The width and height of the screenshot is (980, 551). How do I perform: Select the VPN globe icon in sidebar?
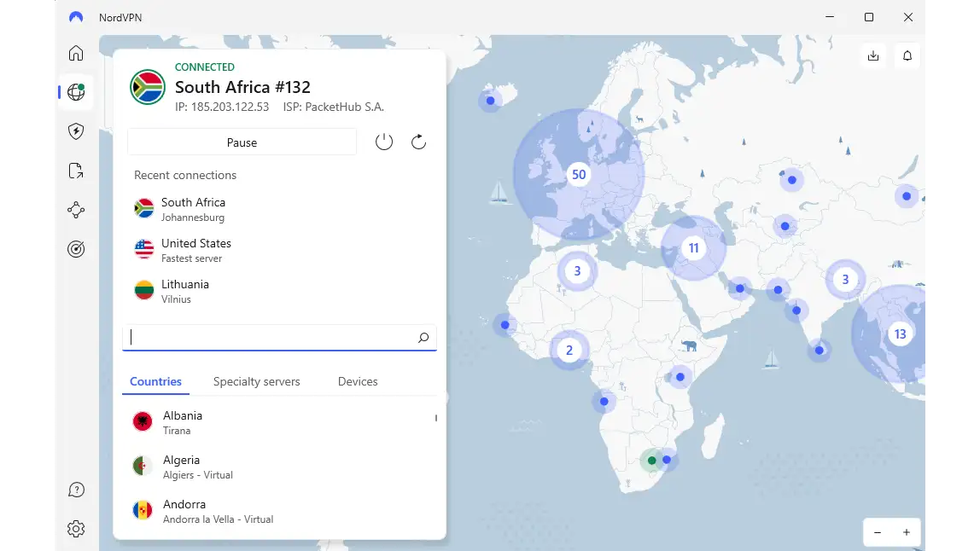[76, 92]
